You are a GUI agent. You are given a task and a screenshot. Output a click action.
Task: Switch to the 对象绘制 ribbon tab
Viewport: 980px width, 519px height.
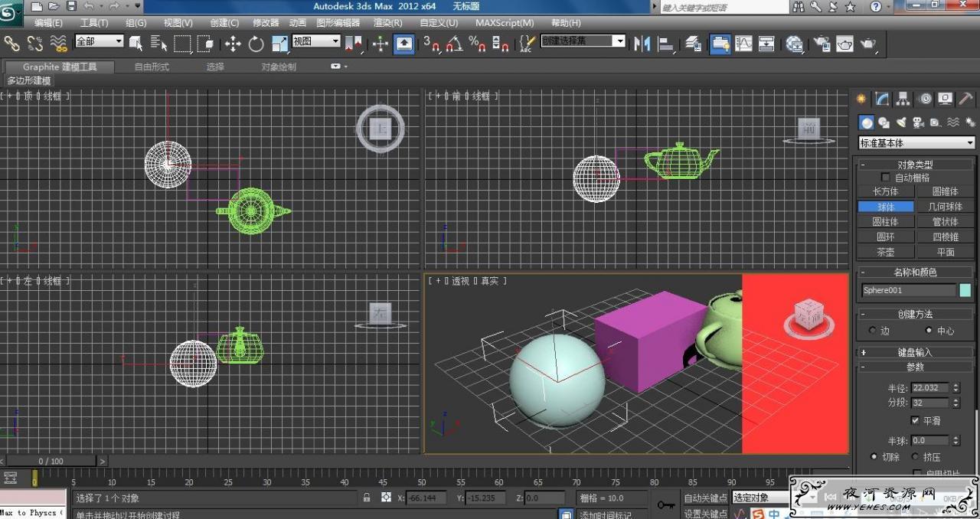point(279,67)
